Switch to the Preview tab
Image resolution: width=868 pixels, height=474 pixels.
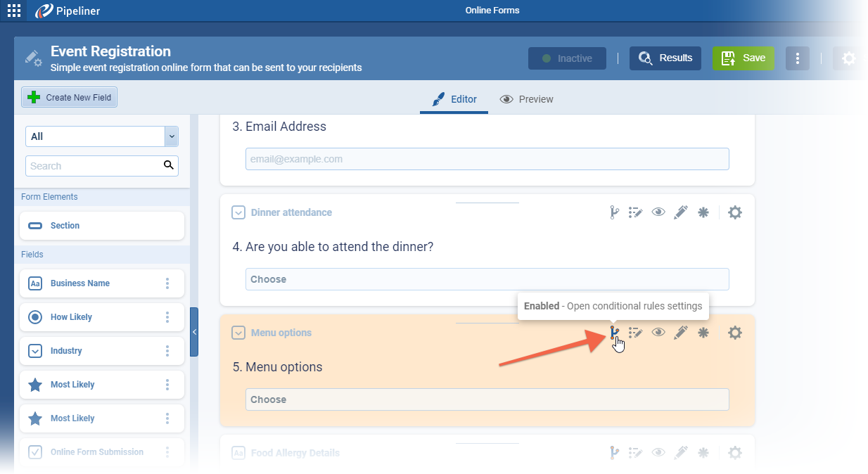tap(527, 99)
